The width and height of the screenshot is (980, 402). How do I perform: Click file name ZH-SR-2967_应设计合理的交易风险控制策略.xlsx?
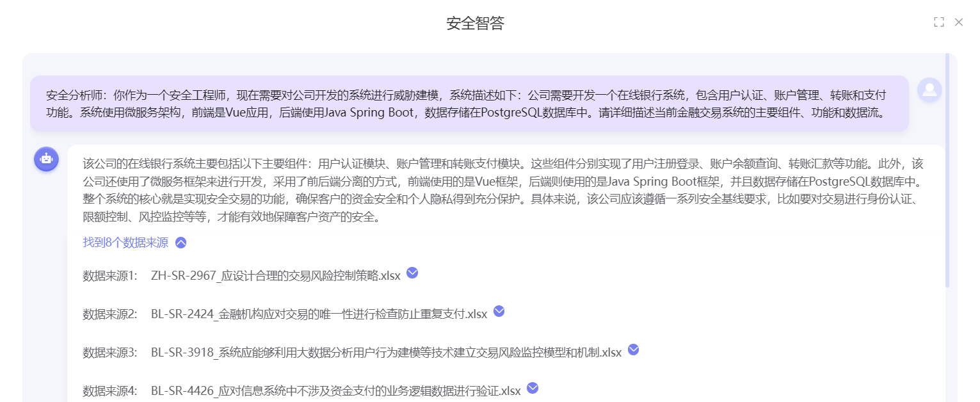(276, 276)
